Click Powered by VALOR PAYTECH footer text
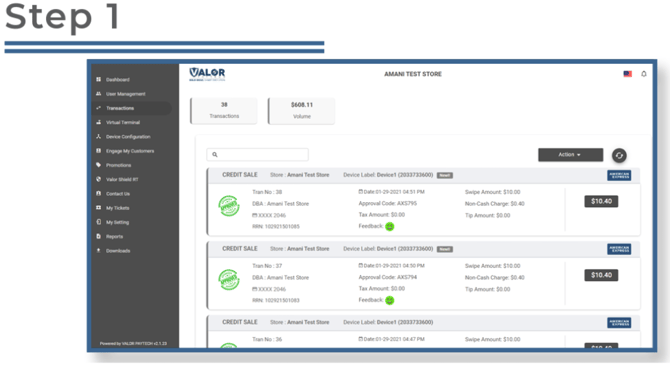Viewport: 670px width, 377px height. 133,343
